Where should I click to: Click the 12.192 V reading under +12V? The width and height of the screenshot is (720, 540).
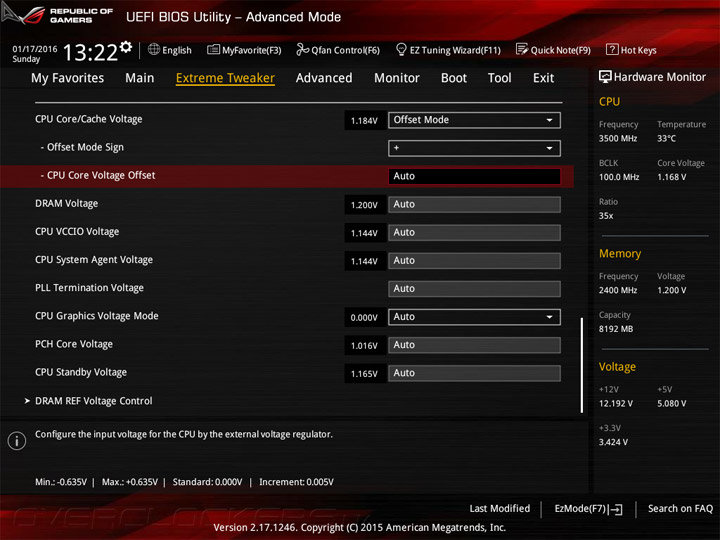pos(616,403)
